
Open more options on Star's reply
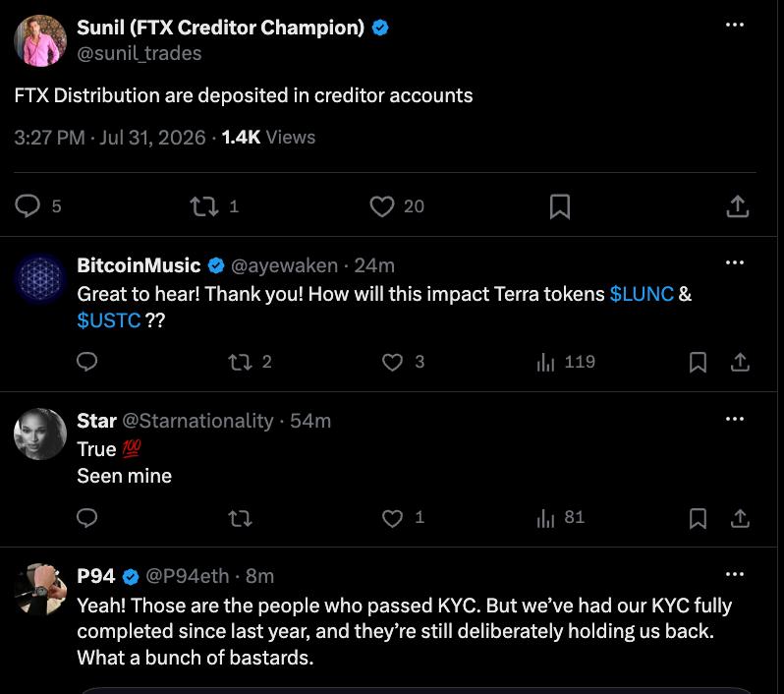click(735, 419)
